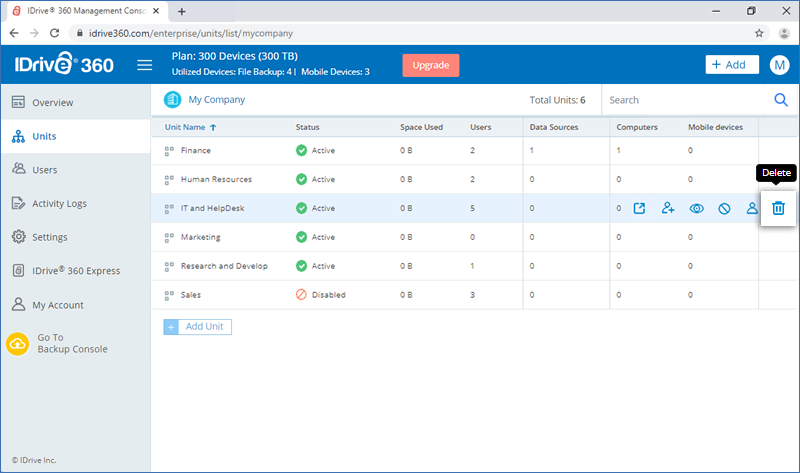Click the admin person icon in IT and HelpDesk row

(x=752, y=208)
